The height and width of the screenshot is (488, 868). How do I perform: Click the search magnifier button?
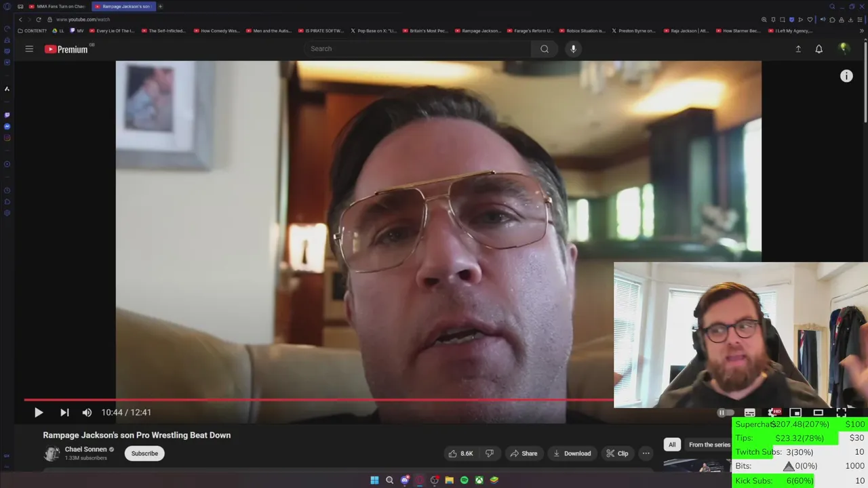click(x=545, y=49)
